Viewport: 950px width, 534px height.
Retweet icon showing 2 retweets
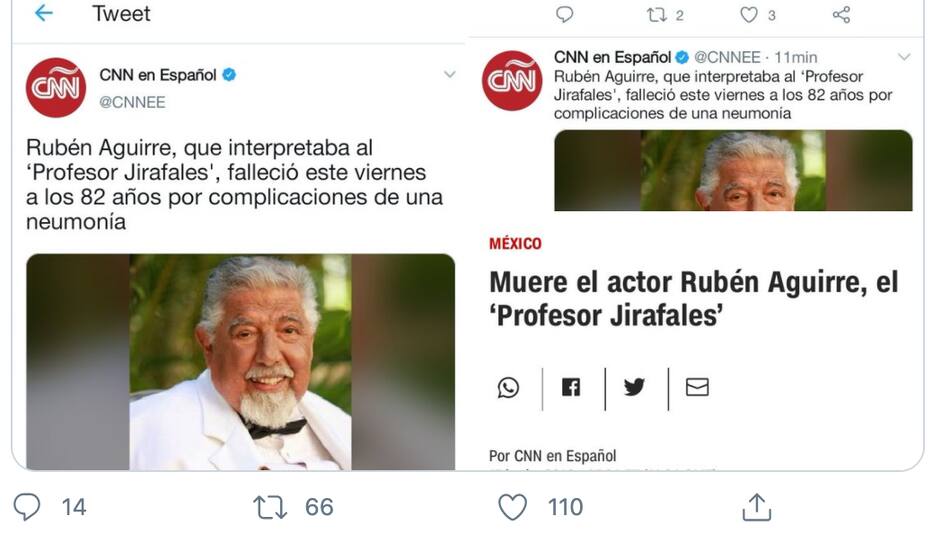click(657, 15)
